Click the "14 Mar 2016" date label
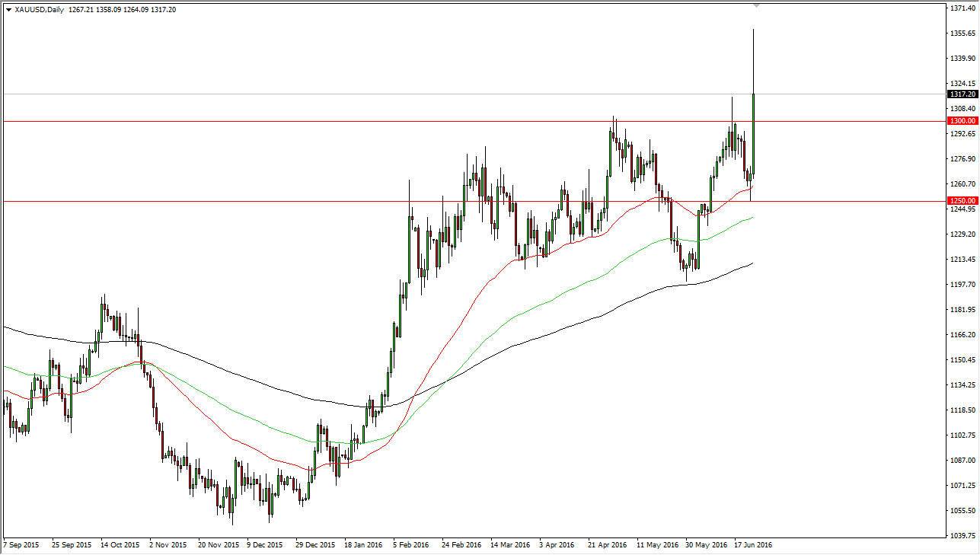This screenshot has width=980, height=555. (x=509, y=545)
